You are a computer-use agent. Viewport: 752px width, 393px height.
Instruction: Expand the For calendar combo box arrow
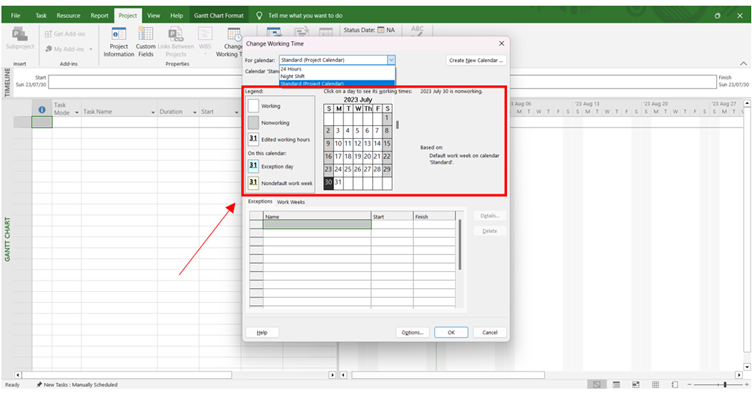pos(391,60)
